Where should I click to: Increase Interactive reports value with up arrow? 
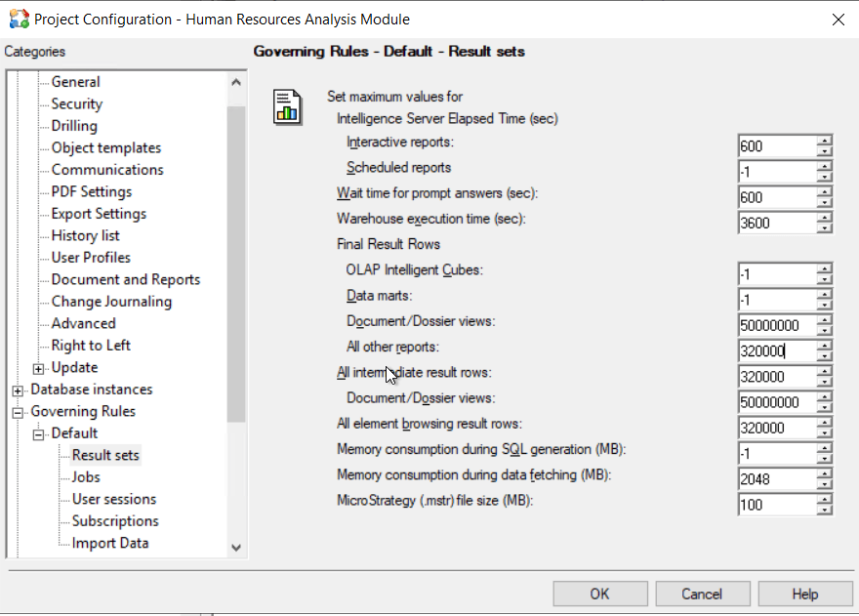tap(825, 141)
